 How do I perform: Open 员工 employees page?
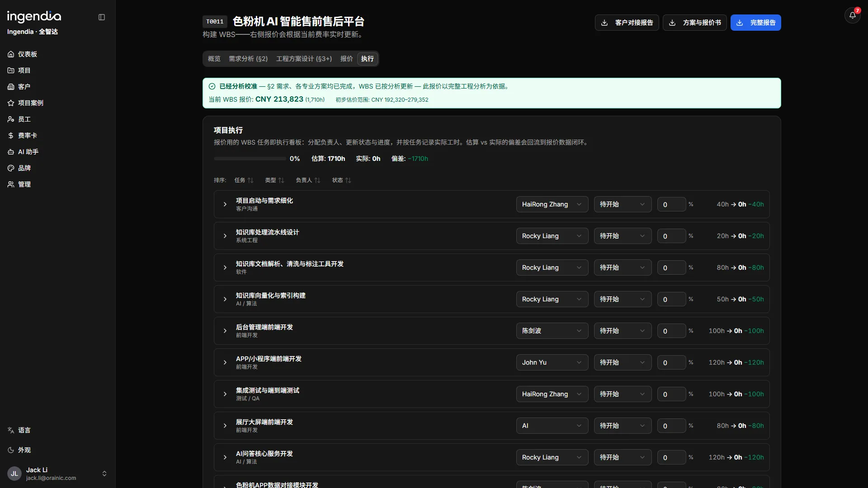point(57,119)
